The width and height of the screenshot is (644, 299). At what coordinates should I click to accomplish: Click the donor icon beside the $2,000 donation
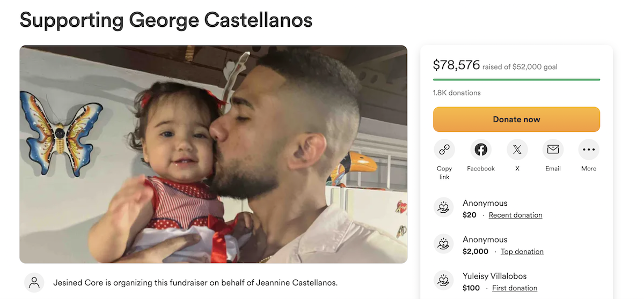tap(443, 245)
